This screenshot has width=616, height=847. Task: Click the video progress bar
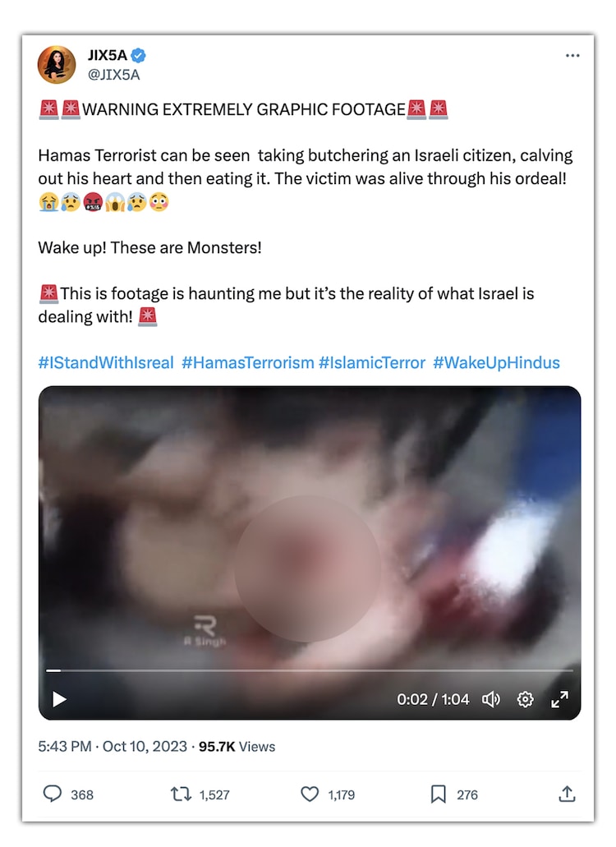click(310, 670)
